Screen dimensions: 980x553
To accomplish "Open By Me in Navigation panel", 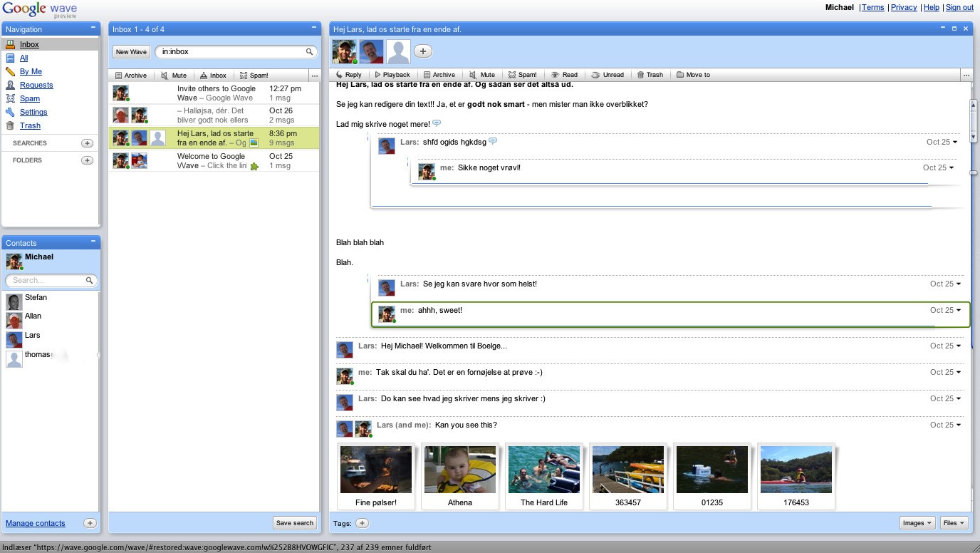I will pyautogui.click(x=31, y=71).
